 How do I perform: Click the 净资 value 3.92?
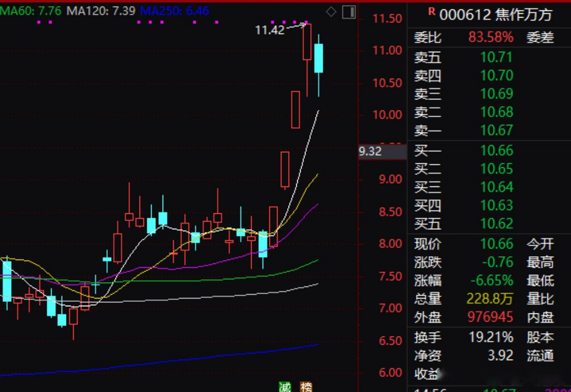pyautogui.click(x=500, y=356)
